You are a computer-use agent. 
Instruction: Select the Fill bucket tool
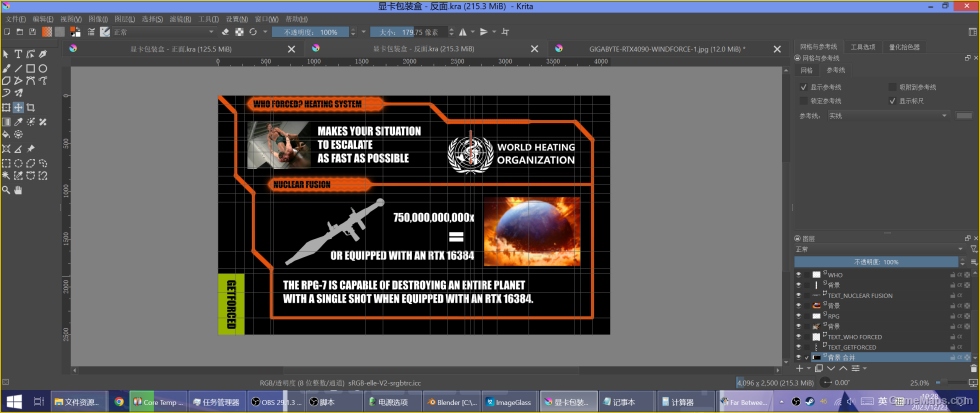[x=6, y=134]
